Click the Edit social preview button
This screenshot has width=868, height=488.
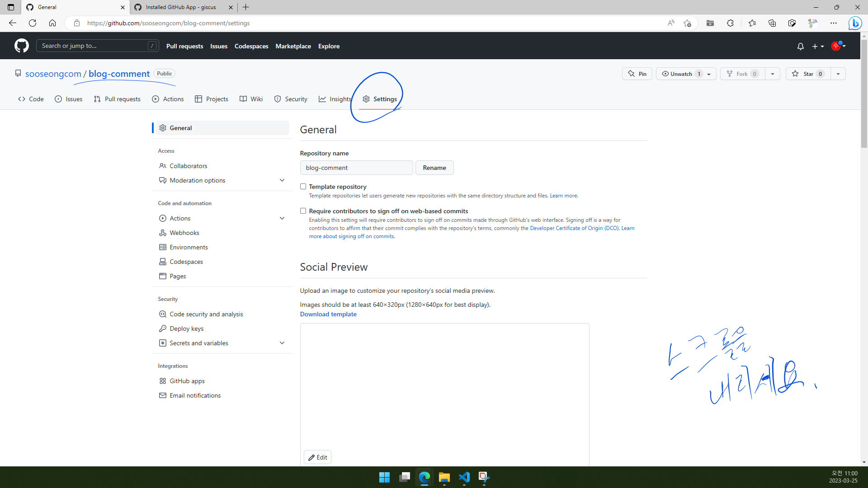coord(317,457)
